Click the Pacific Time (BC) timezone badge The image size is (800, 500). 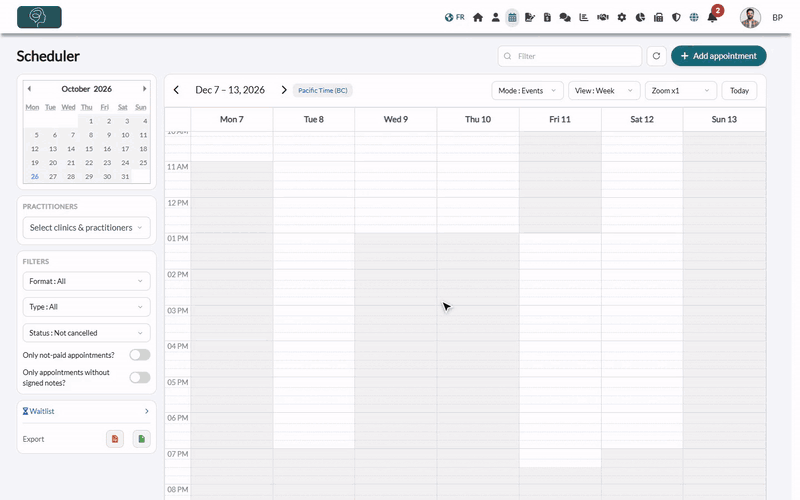[322, 90]
